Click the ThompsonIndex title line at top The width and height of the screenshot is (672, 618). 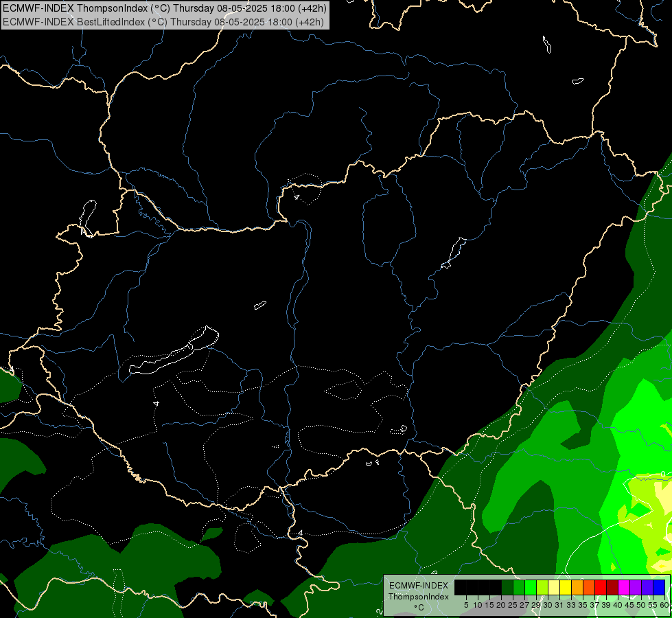(165, 8)
